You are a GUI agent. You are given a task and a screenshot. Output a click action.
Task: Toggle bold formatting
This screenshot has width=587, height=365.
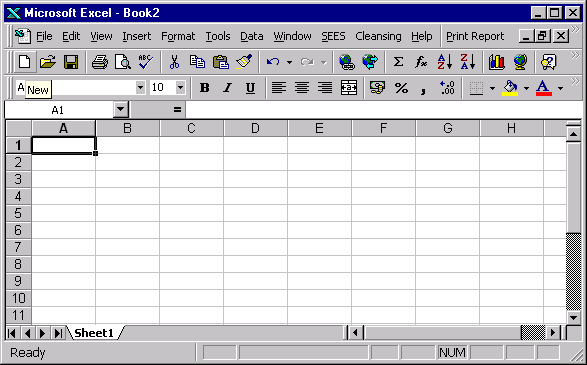coord(204,88)
